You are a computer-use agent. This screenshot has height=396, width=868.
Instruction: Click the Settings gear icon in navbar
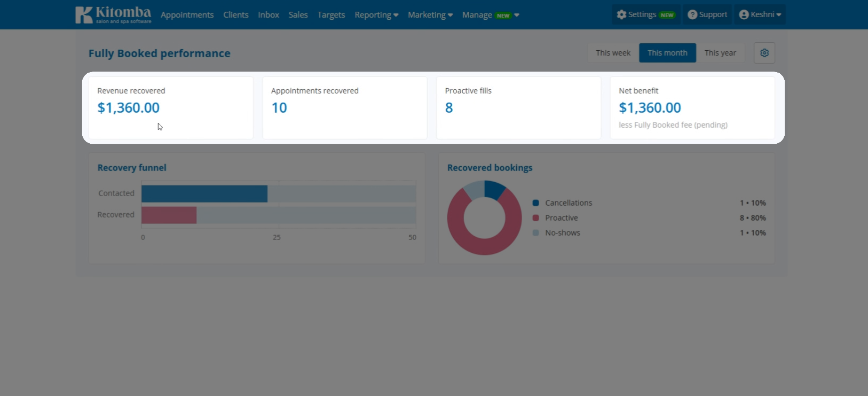point(621,15)
